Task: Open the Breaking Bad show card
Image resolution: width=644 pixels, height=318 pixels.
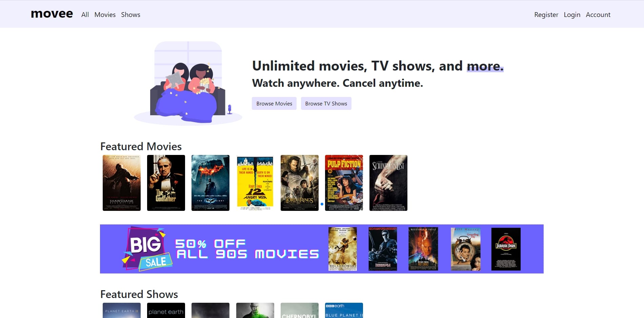Action: pos(255,310)
